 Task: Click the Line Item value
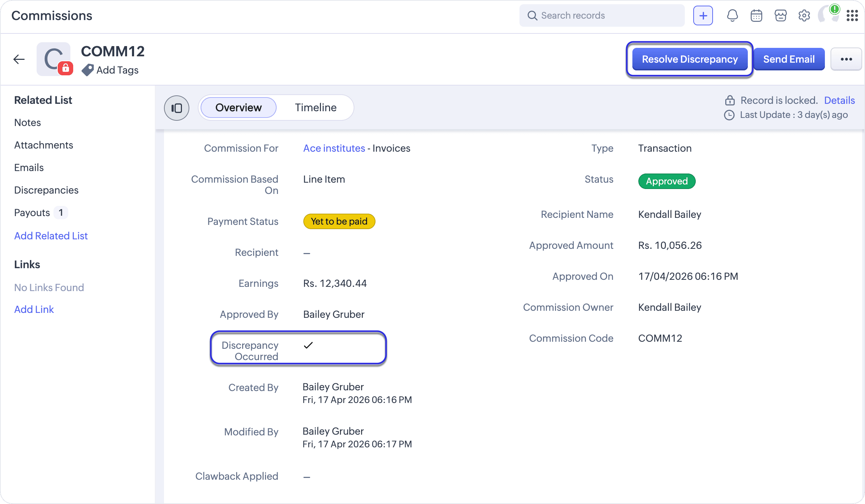(x=324, y=179)
